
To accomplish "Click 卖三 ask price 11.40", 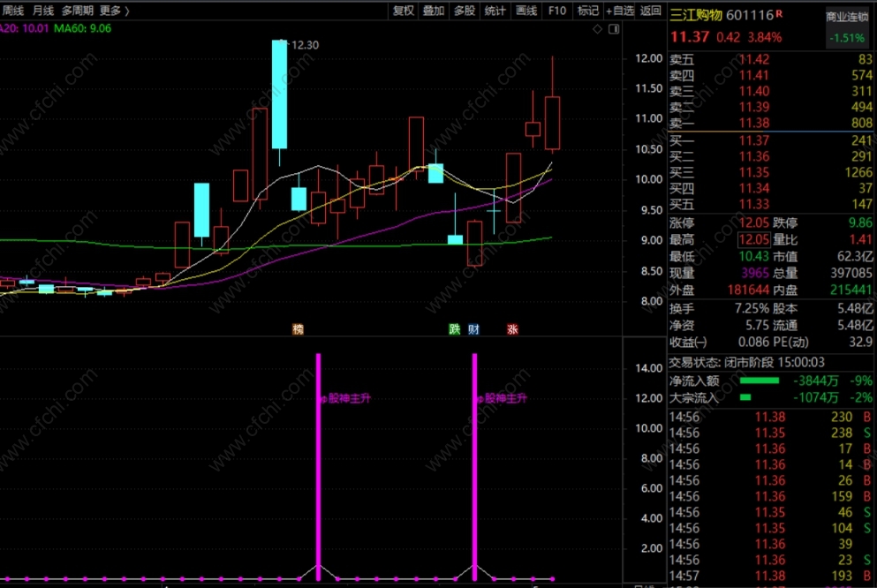I will click(754, 91).
